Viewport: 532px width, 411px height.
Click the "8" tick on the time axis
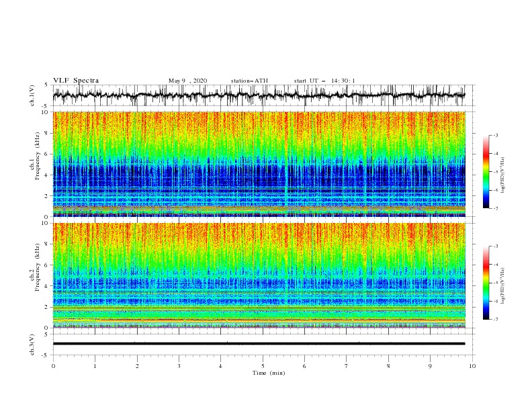coord(388,366)
